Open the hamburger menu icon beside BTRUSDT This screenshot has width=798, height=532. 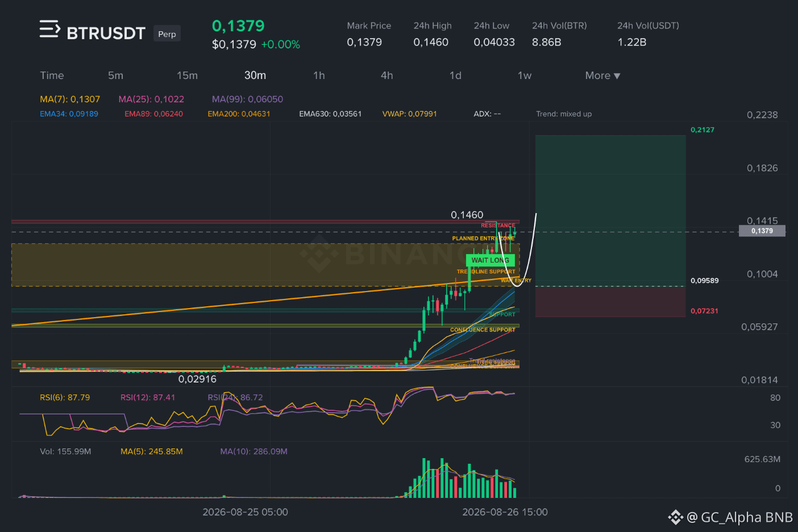49,29
